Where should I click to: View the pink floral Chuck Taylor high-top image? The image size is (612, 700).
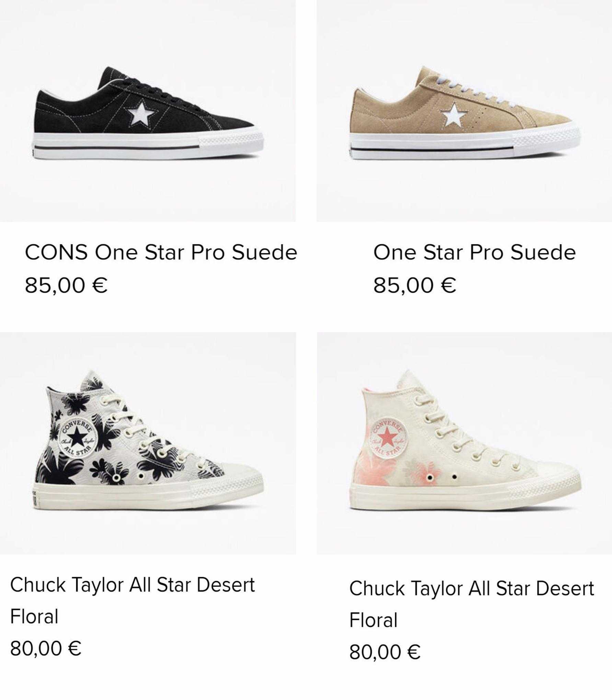tap(464, 443)
